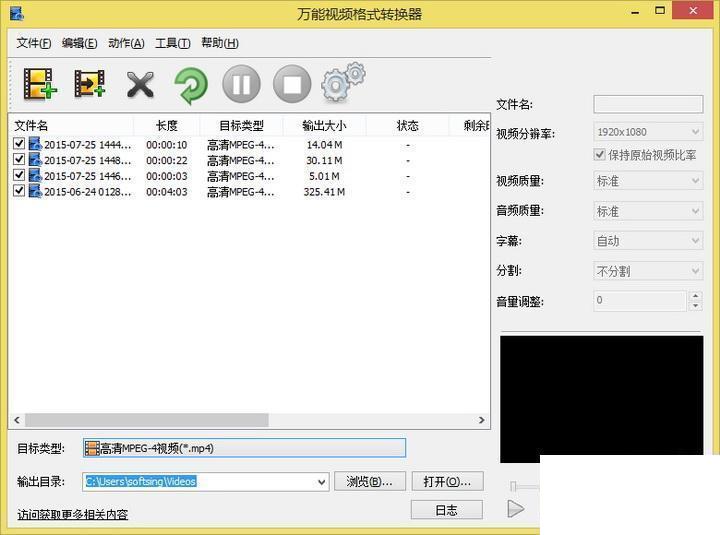Click the 文件名 input field
This screenshot has height=535, width=720.
coord(648,104)
